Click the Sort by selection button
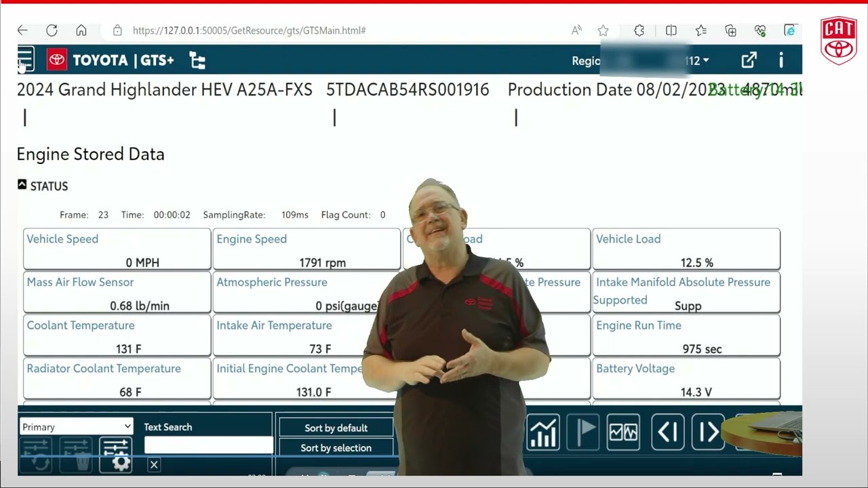The image size is (868, 488). point(336,448)
